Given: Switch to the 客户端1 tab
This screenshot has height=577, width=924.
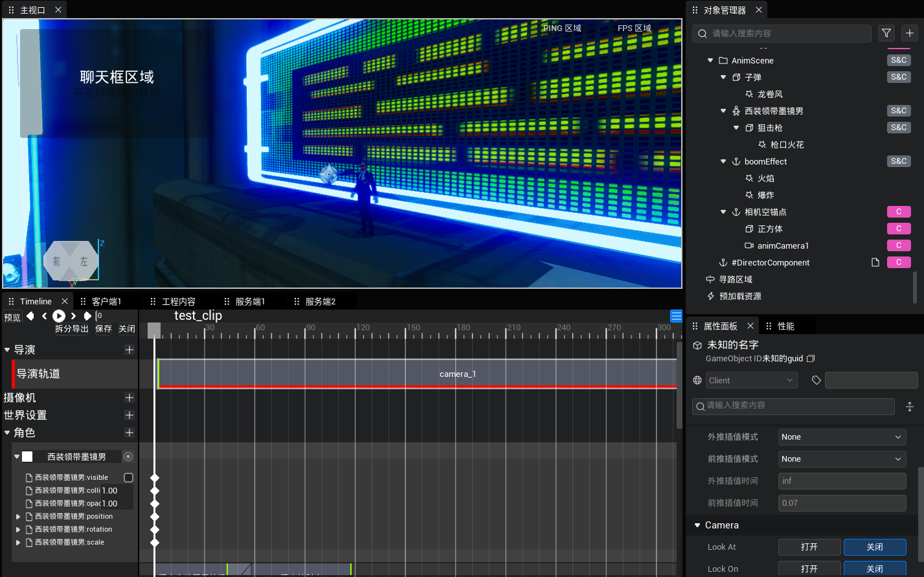Looking at the screenshot, I should click(x=106, y=301).
